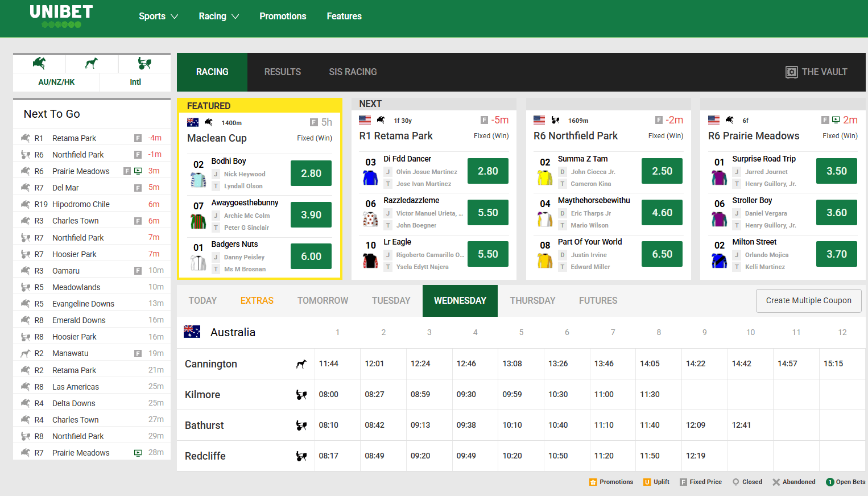The width and height of the screenshot is (868, 496).
Task: Open the Unibet home logo
Action: pos(61,16)
